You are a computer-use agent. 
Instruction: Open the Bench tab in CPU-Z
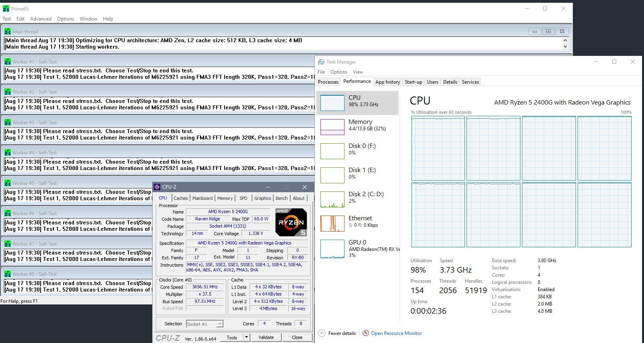[x=282, y=198]
